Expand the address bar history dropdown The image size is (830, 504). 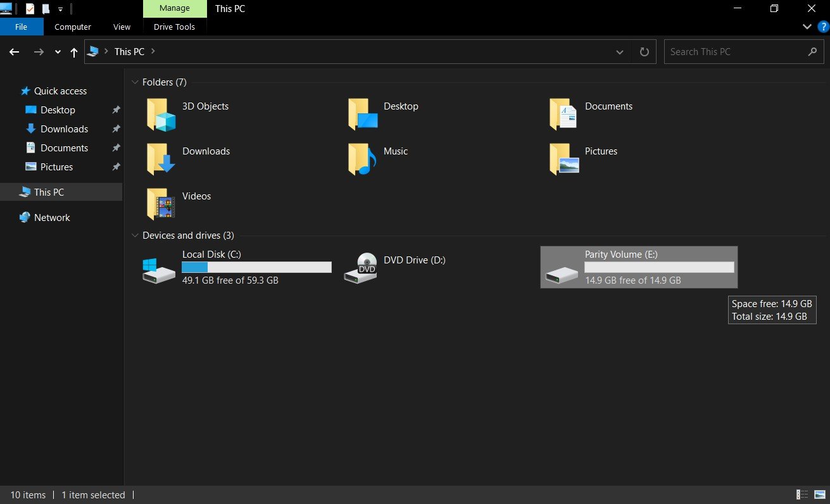(x=620, y=52)
